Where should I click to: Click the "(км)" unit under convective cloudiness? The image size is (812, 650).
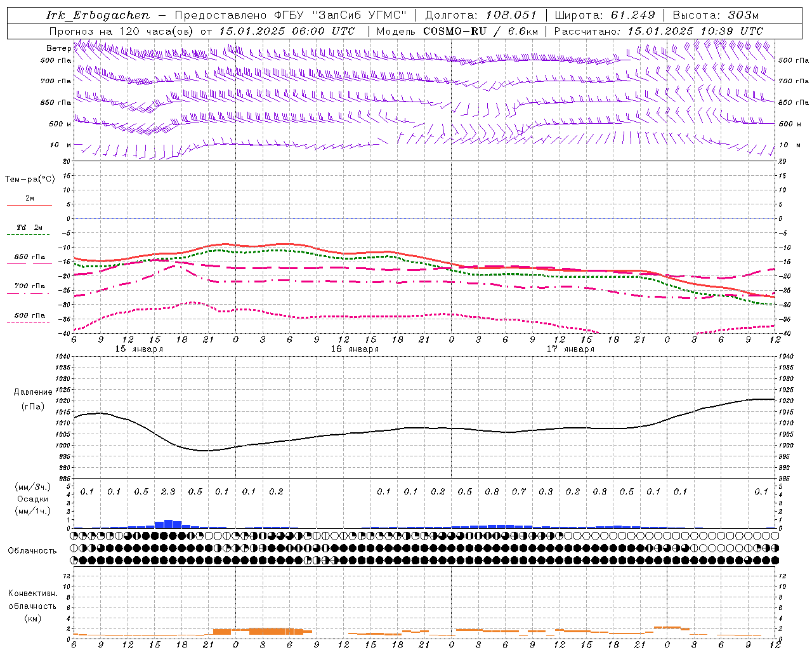click(32, 618)
